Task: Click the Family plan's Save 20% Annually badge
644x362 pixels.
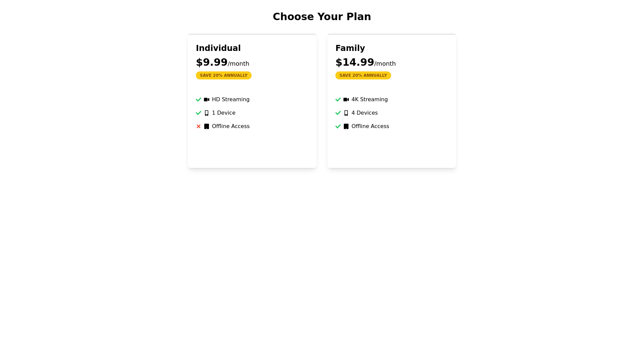Action: 363,75
